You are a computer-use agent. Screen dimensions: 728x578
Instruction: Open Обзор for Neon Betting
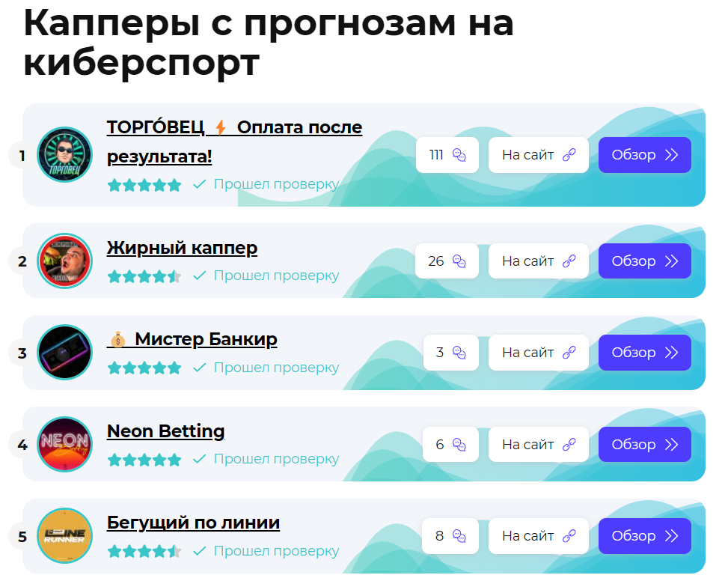[645, 444]
